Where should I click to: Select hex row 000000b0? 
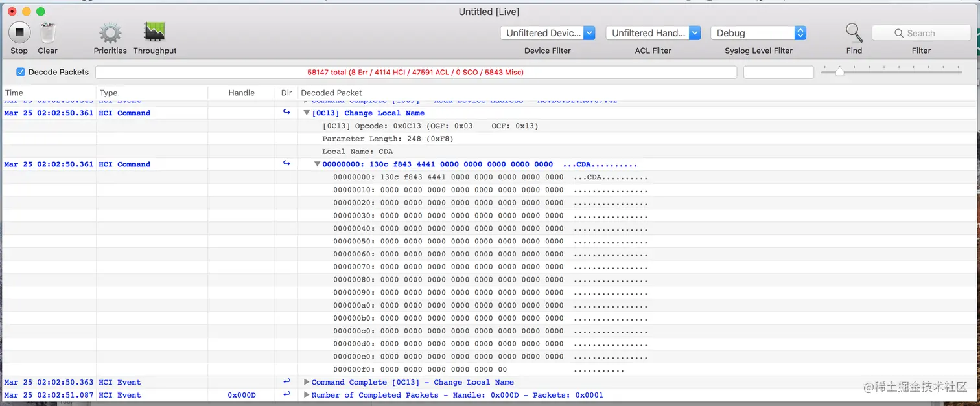490,318
